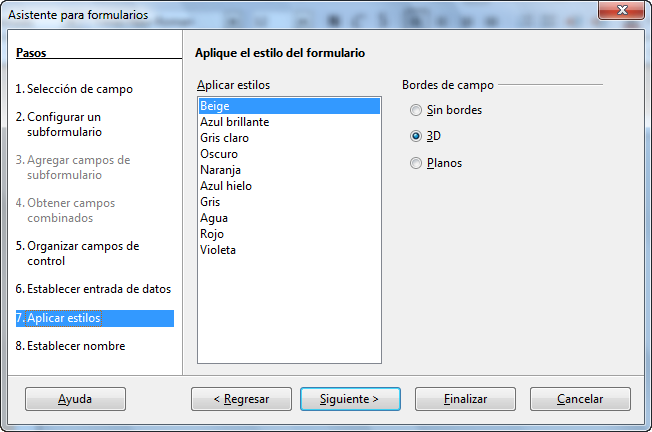Go back with the Regresar button

(242, 399)
